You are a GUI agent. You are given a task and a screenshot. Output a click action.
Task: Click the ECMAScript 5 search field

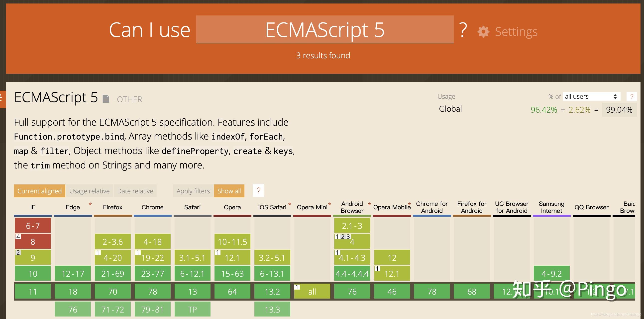coord(324,29)
